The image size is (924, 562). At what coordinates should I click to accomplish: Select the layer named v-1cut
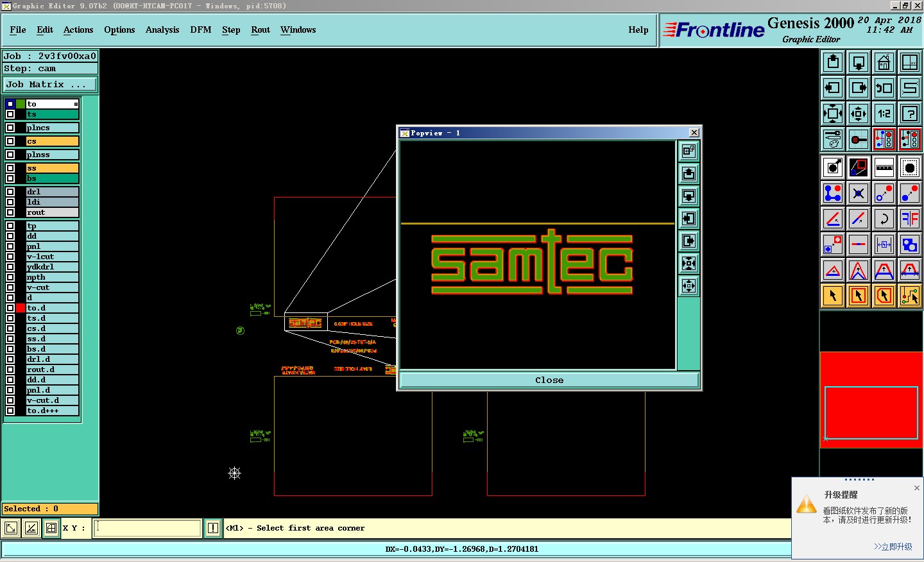click(x=53, y=257)
